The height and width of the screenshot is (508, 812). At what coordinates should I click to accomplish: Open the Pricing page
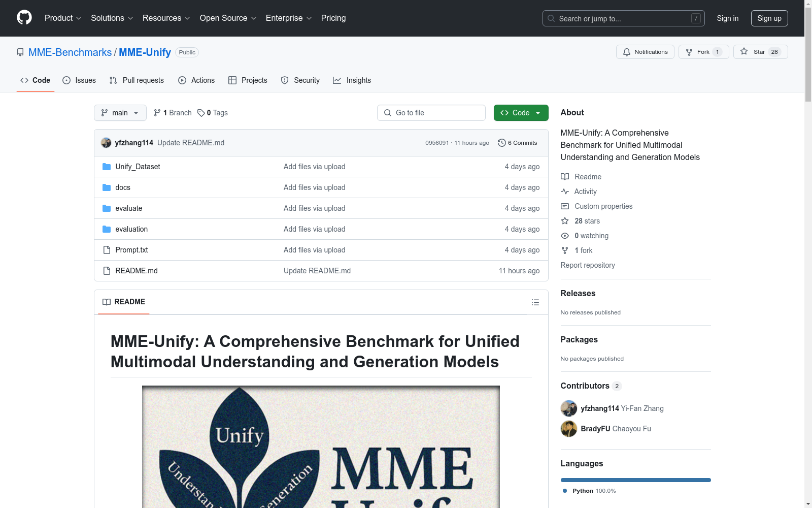[x=333, y=18]
